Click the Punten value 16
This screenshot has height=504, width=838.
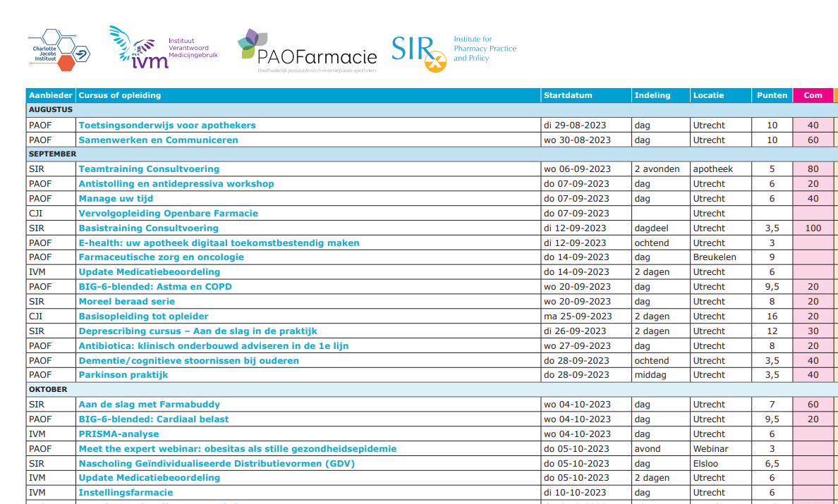coord(772,316)
